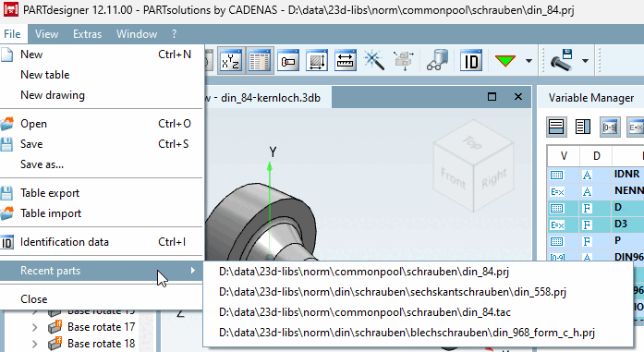The width and height of the screenshot is (644, 352).
Task: Toggle the table view toolbar button
Action: [x=260, y=61]
